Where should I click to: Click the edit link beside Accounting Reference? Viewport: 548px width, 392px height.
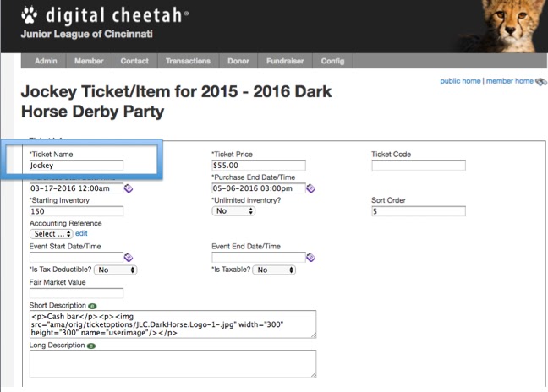tap(81, 233)
